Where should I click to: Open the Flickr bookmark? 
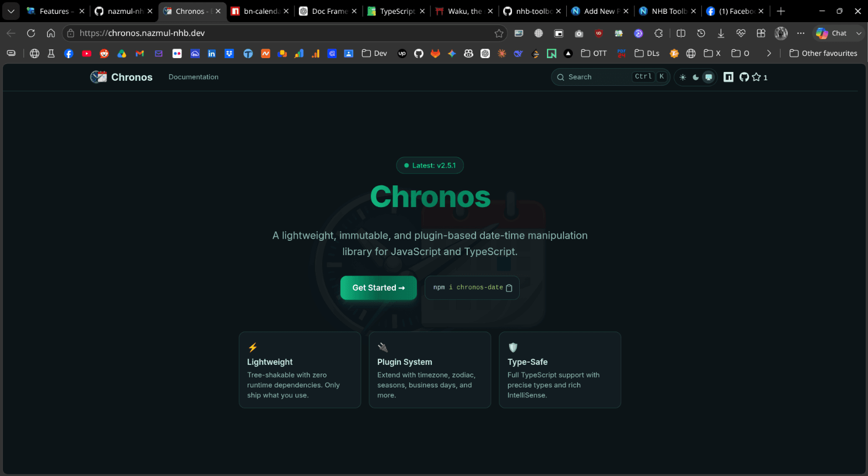pos(177,54)
